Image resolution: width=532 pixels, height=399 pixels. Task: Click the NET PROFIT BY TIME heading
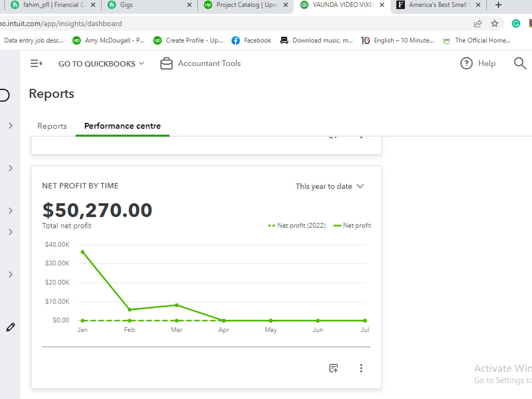pos(80,186)
